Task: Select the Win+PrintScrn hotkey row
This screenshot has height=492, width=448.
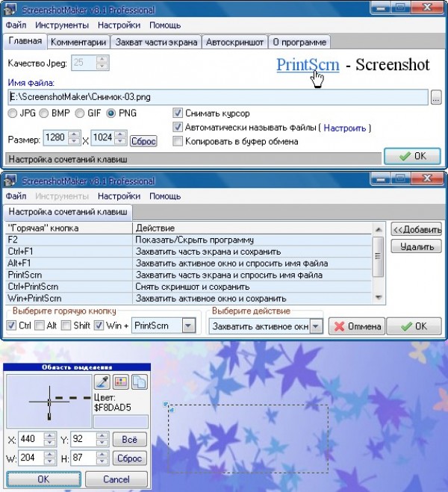Action: coord(188,298)
